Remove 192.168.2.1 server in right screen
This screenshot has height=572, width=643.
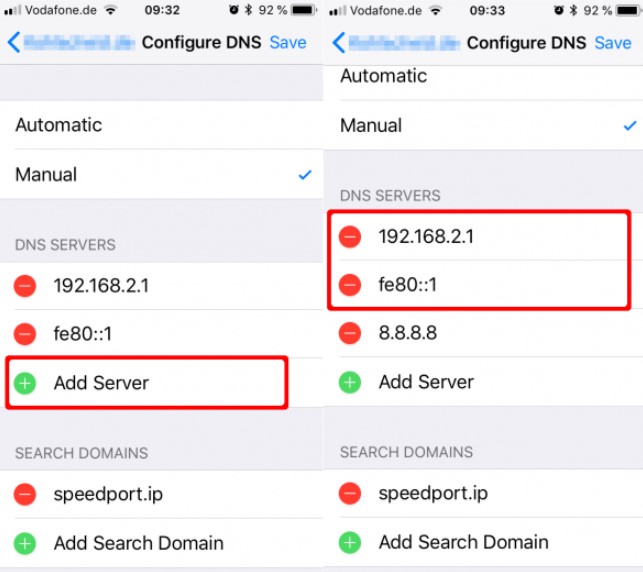[350, 237]
